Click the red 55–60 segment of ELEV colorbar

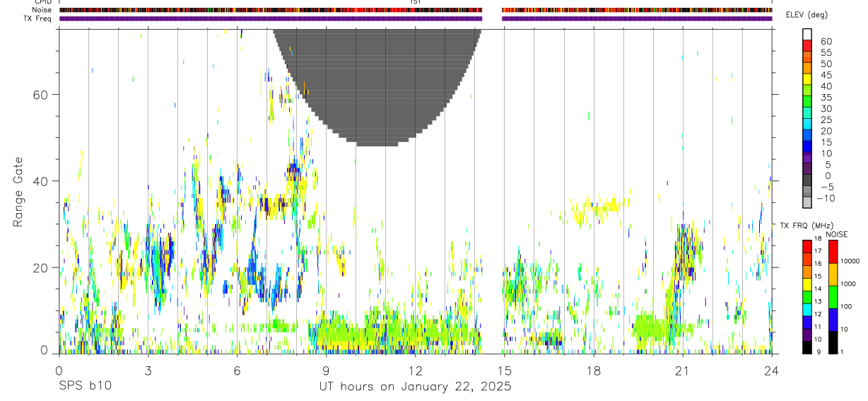click(807, 45)
